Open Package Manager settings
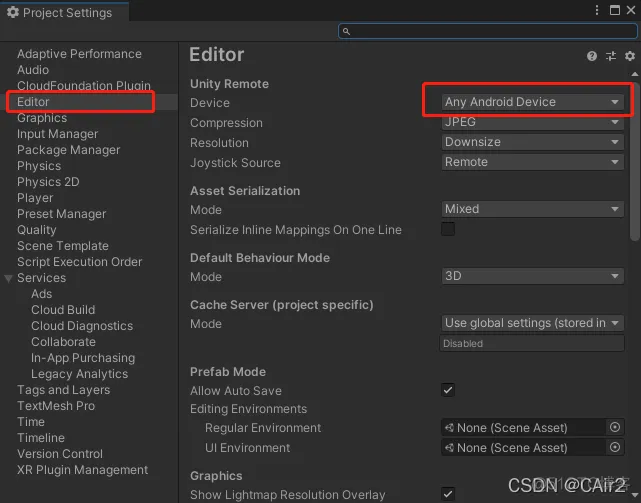Screen dimensions: 641x503 click(69, 150)
